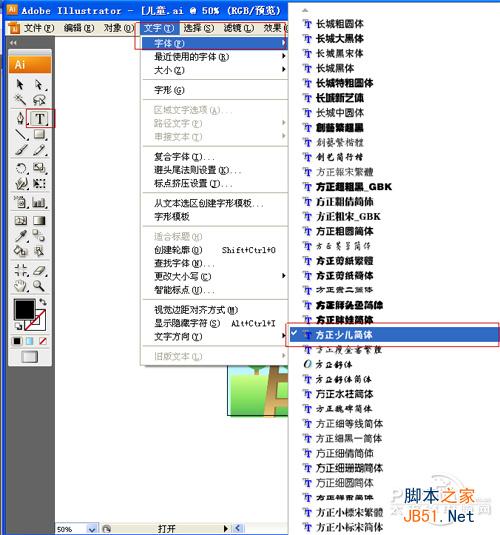
Task: Open the 对象(O) menu
Action: [x=119, y=28]
